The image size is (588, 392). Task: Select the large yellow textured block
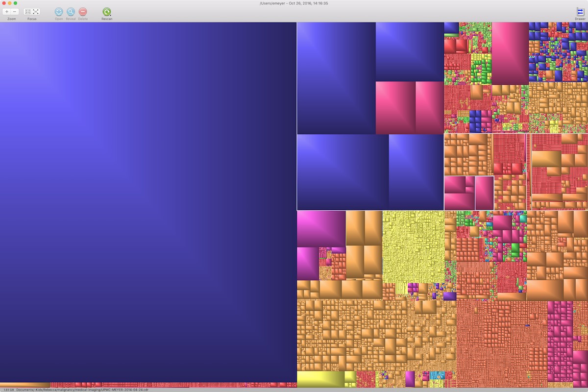413,246
